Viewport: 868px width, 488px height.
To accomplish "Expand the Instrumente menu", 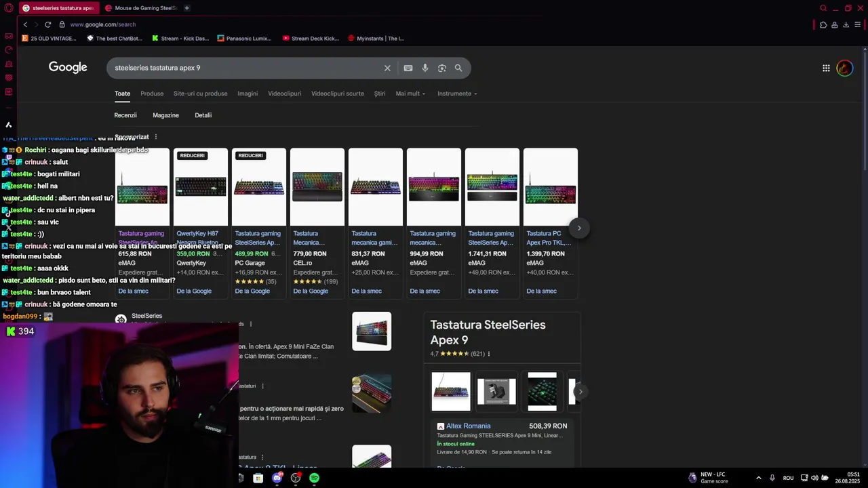I will (457, 94).
